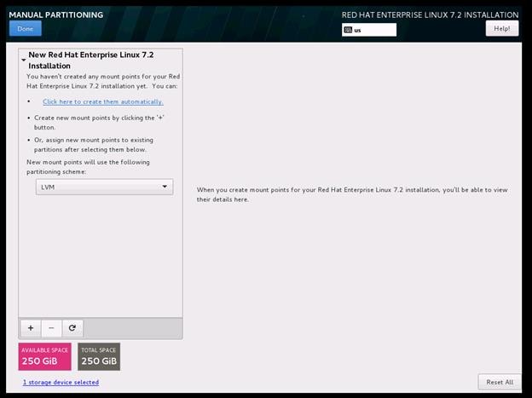
Task: Click the MANUAL PARTITIONING heading
Action: pyautogui.click(x=56, y=15)
